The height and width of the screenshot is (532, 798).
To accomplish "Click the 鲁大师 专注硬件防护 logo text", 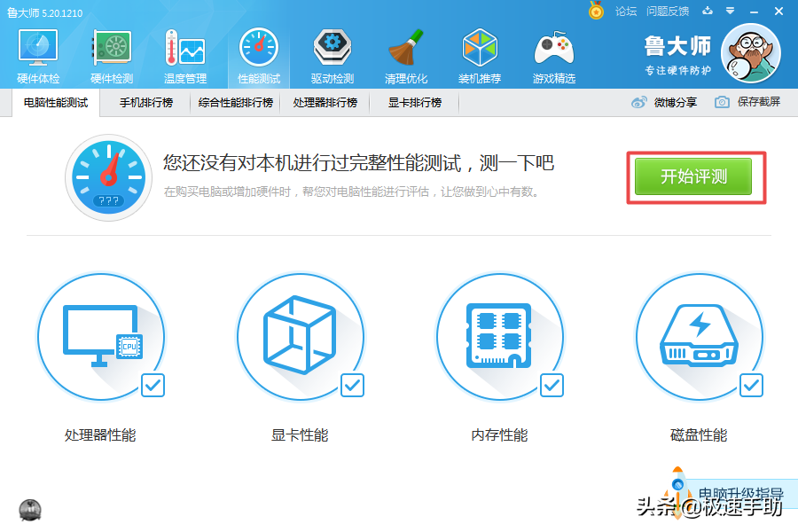I will tap(677, 56).
